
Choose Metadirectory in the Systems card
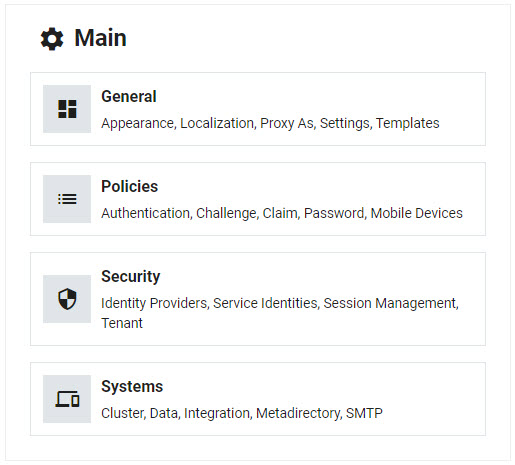point(299,414)
